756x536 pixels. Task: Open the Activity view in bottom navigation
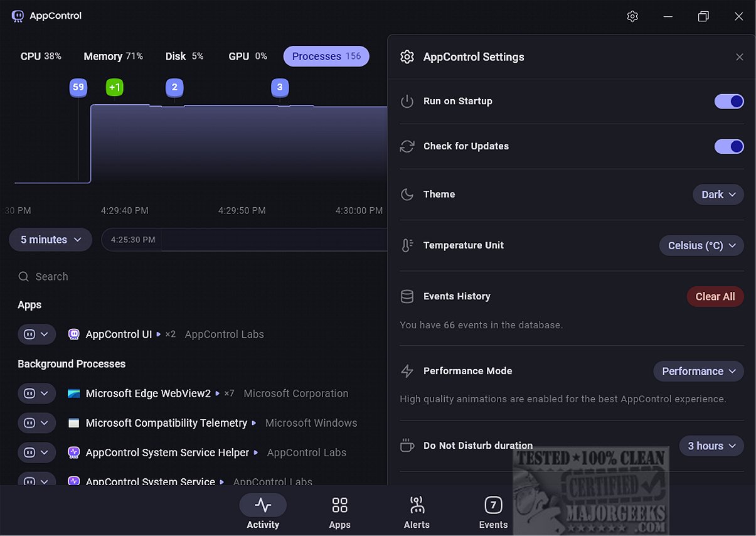click(x=263, y=512)
